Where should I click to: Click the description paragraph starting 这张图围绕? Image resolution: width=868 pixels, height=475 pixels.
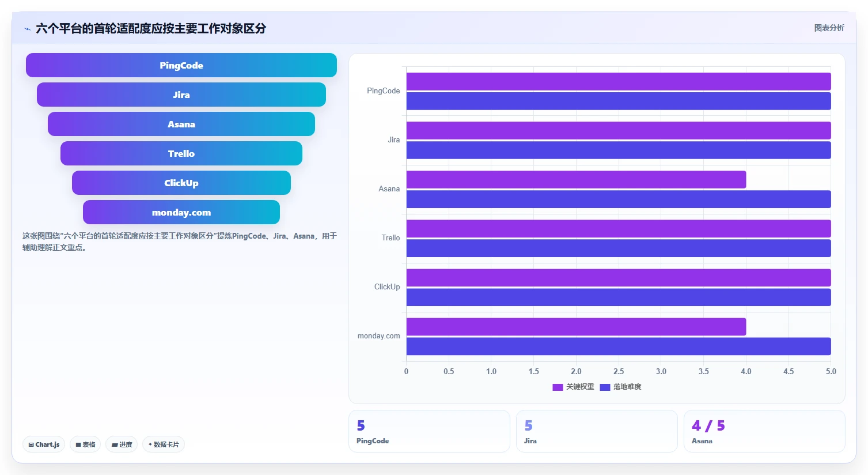[x=180, y=242]
